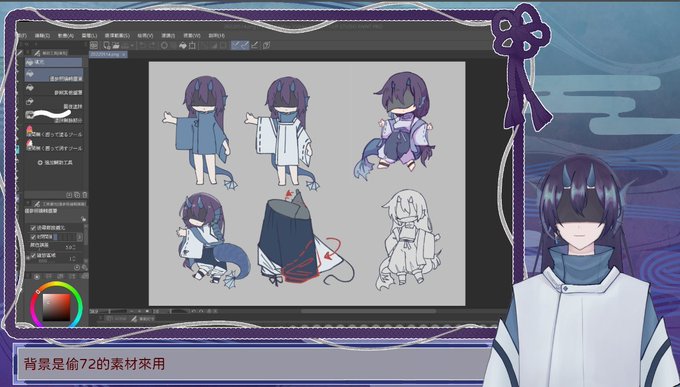Open the (H) help menu
The height and width of the screenshot is (387, 680).
click(x=216, y=36)
